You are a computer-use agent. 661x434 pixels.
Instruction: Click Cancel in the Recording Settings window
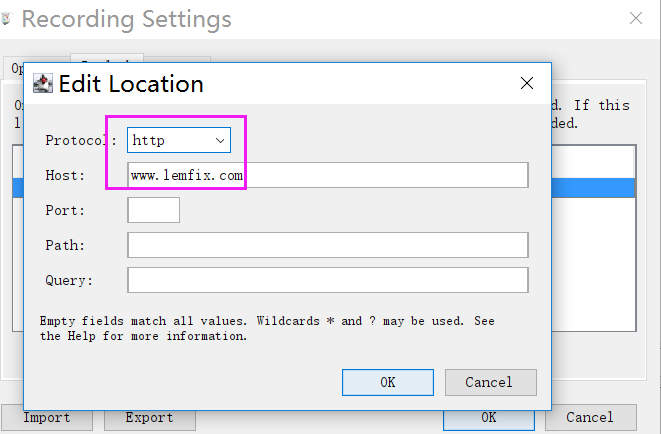591,418
